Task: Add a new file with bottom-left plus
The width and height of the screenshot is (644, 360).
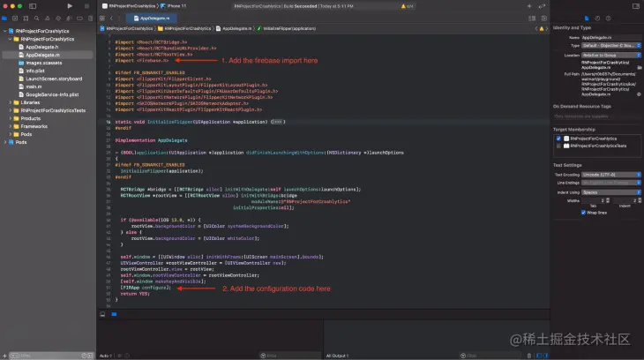Action: (4, 356)
